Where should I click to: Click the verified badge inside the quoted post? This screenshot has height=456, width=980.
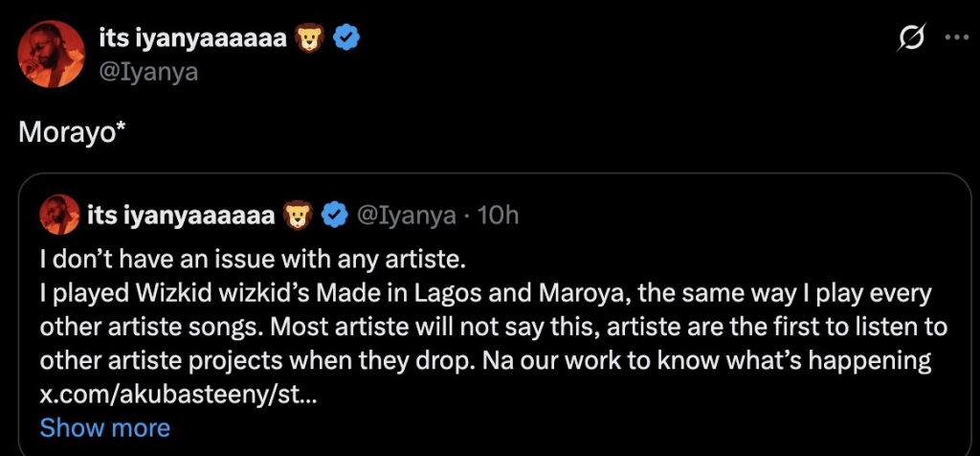[333, 216]
